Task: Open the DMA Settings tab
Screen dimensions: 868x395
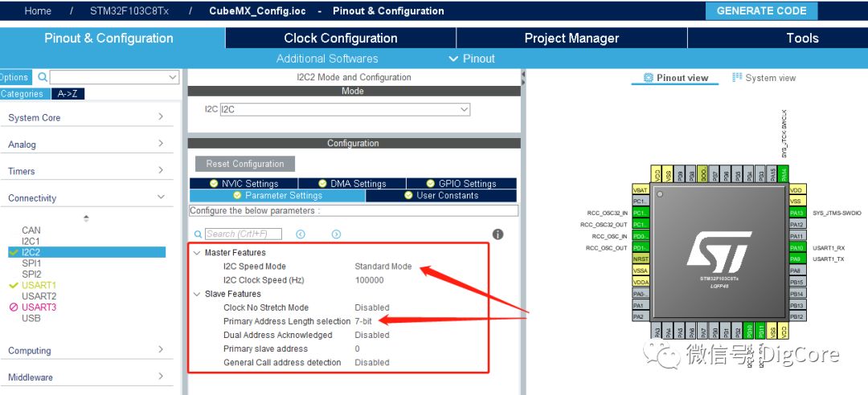Action: (x=352, y=184)
